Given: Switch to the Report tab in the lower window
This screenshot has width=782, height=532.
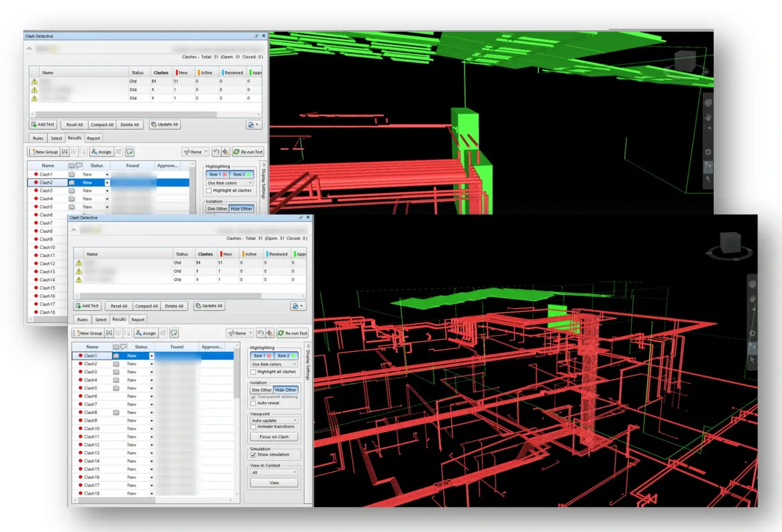Looking at the screenshot, I should (138, 320).
